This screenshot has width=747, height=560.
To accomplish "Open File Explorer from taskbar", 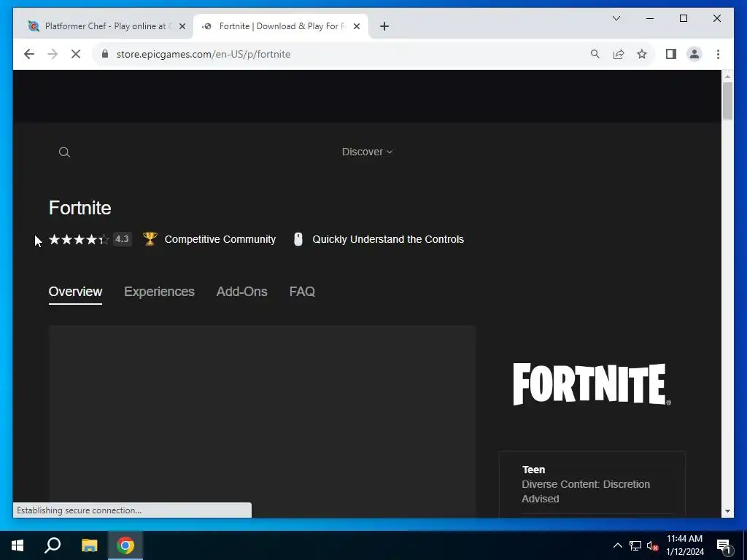I will pos(89,545).
